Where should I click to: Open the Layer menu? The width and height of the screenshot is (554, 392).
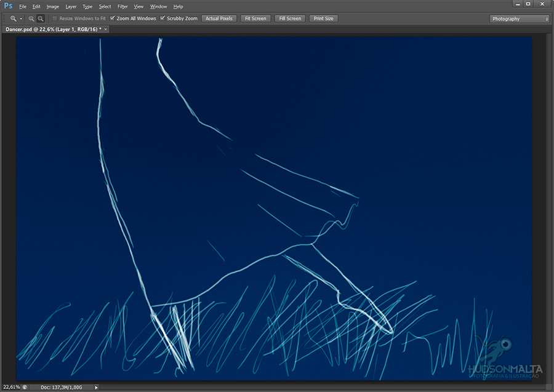(x=71, y=6)
